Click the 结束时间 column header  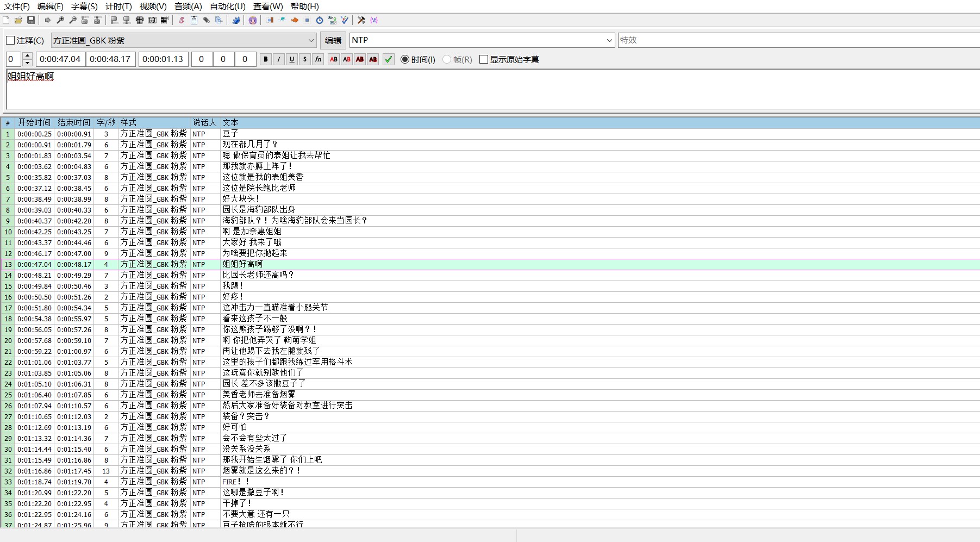tap(74, 123)
